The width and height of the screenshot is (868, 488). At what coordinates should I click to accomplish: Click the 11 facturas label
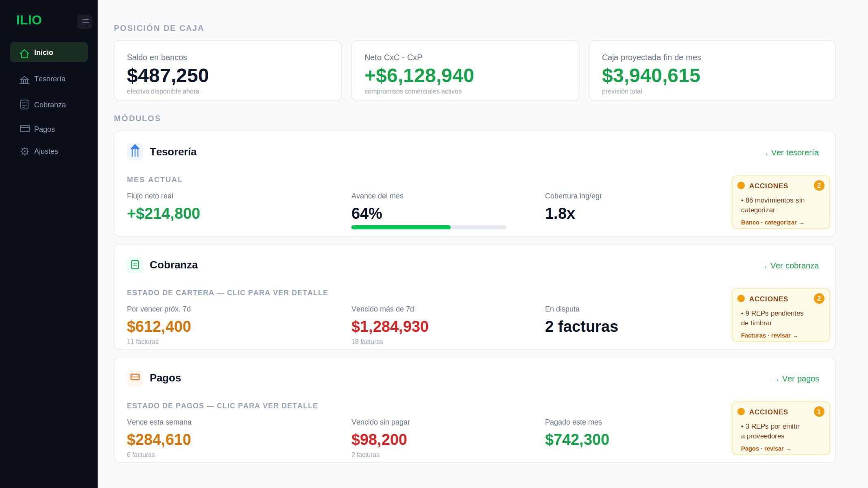[143, 342]
